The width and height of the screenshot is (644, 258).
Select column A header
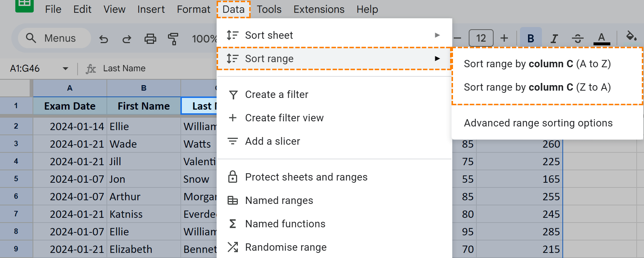point(70,88)
